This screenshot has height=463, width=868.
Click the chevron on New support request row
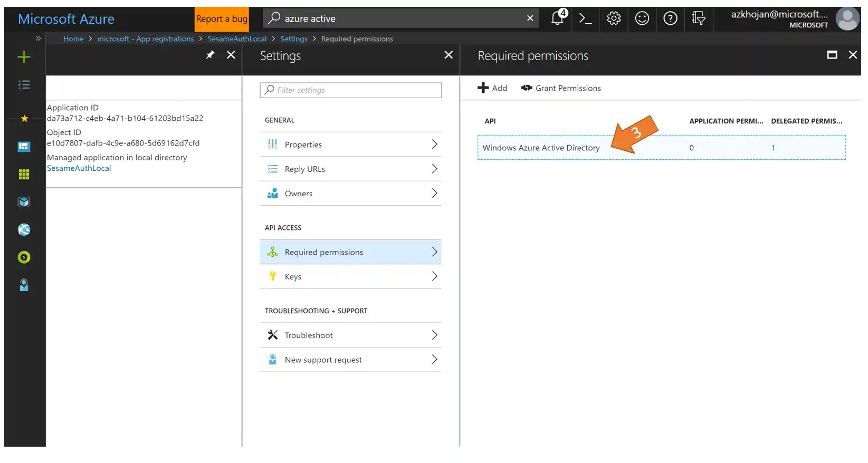[435, 360]
